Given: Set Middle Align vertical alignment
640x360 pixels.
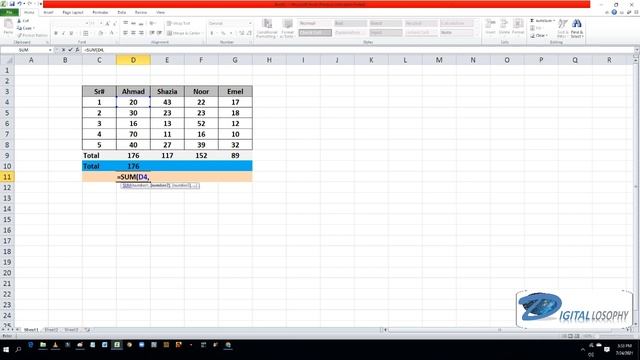Looking at the screenshot, I should click(133, 23).
